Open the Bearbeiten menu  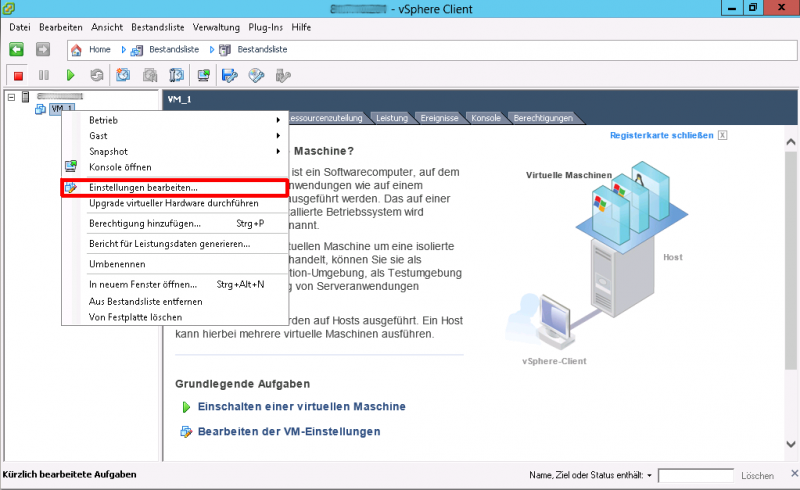[x=61, y=27]
